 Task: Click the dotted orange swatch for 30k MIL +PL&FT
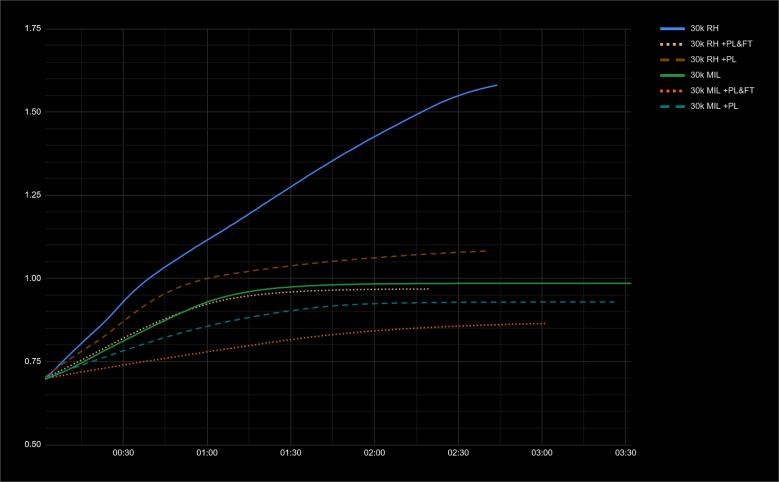pos(672,90)
